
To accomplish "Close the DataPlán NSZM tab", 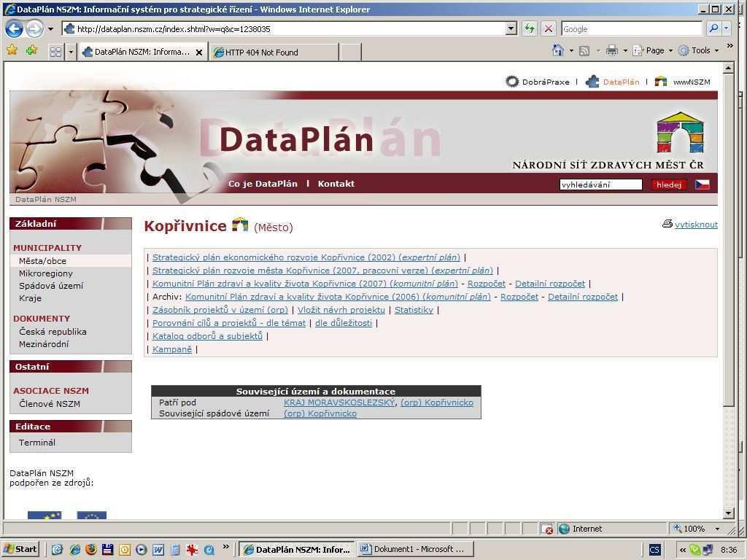I will (199, 52).
